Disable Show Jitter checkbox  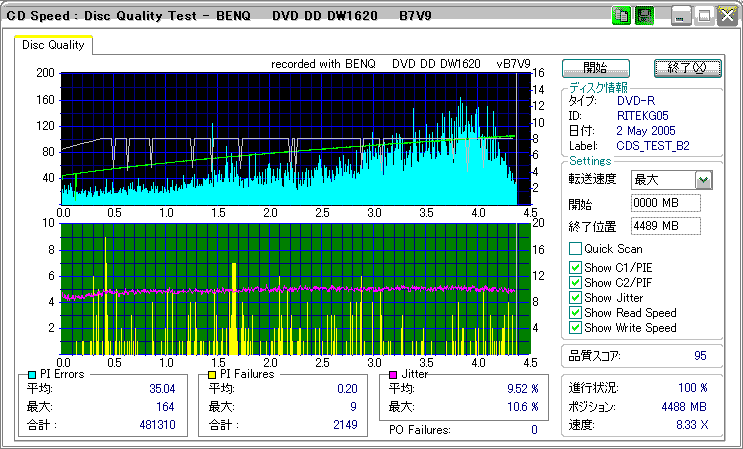click(x=575, y=298)
